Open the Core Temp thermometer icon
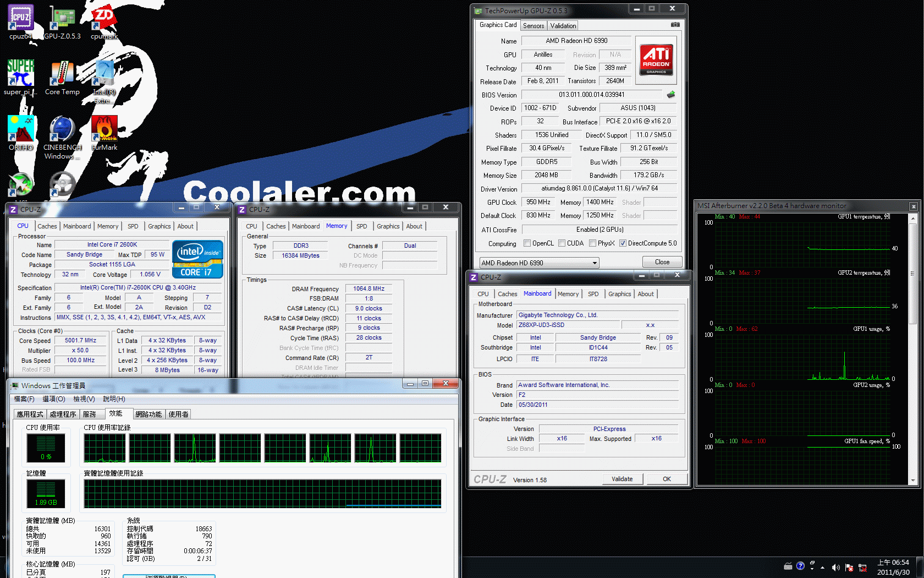The width and height of the screenshot is (924, 578). click(x=62, y=78)
